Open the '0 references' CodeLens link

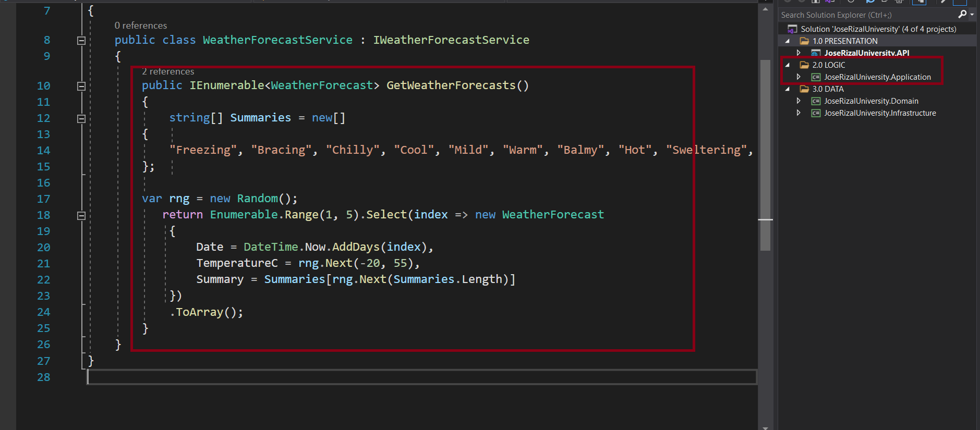141,26
